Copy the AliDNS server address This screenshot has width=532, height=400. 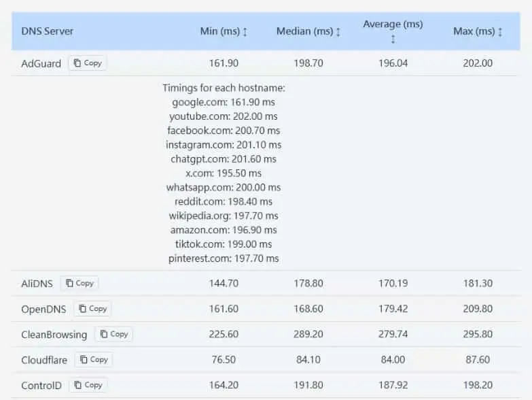click(79, 283)
